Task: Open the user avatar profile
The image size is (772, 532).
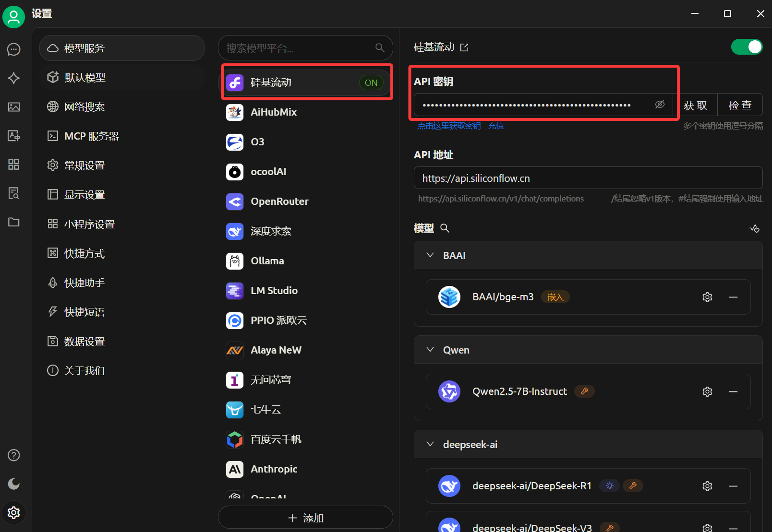Action: (x=13, y=17)
